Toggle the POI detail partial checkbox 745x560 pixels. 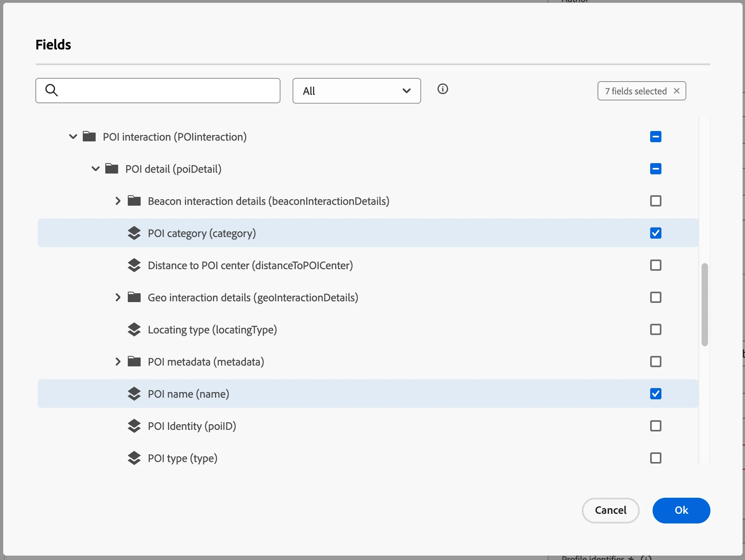[x=656, y=169]
